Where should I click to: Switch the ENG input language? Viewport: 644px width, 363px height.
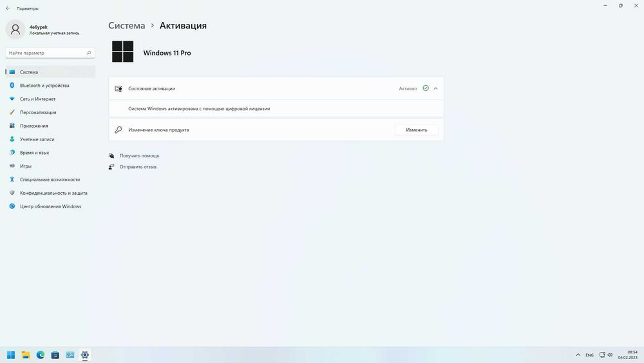(589, 355)
